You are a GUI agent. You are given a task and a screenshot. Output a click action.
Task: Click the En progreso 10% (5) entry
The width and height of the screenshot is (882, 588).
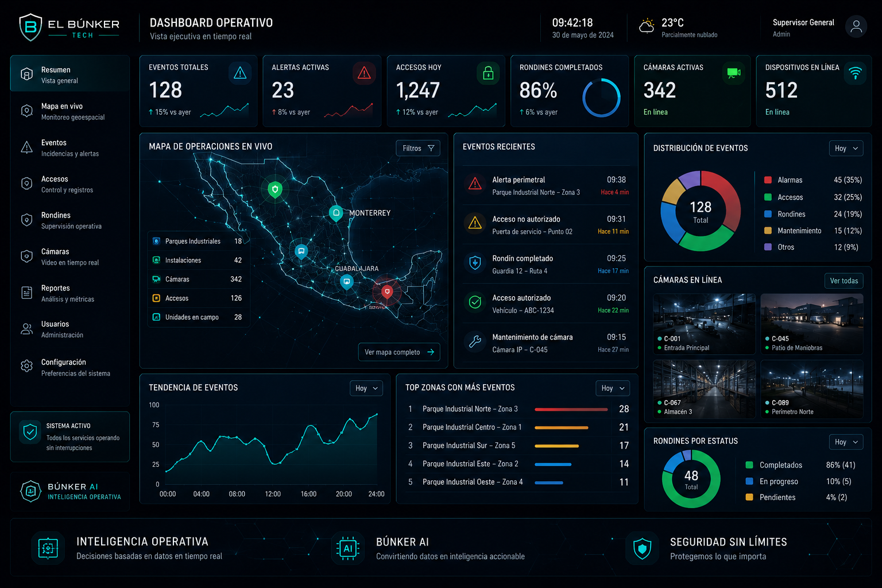(798, 481)
